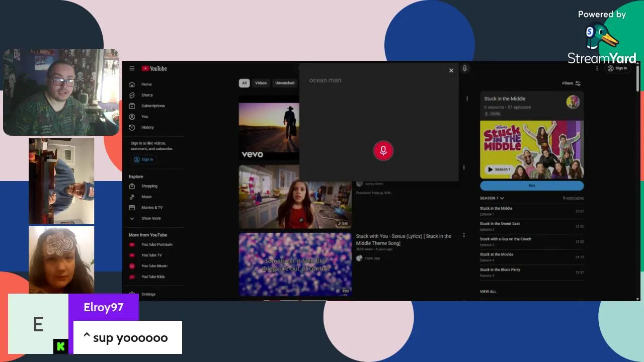
Task: Select the All filter chip
Action: [244, 83]
